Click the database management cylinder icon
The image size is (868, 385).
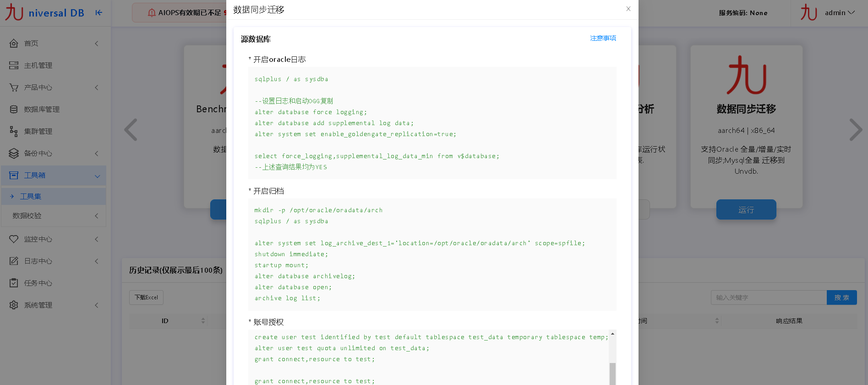pos(14,110)
